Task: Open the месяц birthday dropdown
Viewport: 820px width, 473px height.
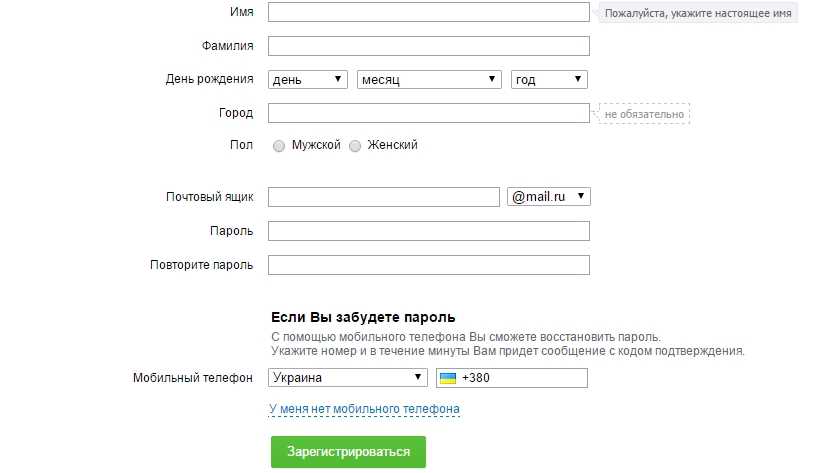Action: (x=429, y=79)
